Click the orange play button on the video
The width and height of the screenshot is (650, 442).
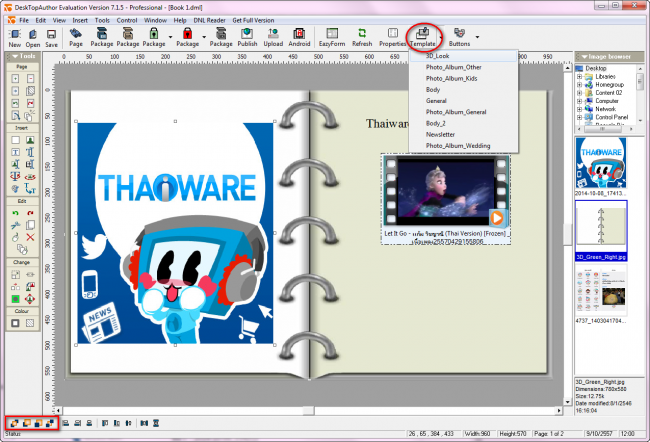click(x=497, y=218)
